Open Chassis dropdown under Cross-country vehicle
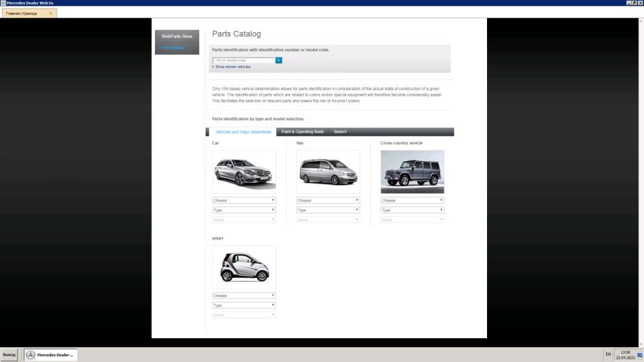The width and height of the screenshot is (644, 362). tap(412, 200)
